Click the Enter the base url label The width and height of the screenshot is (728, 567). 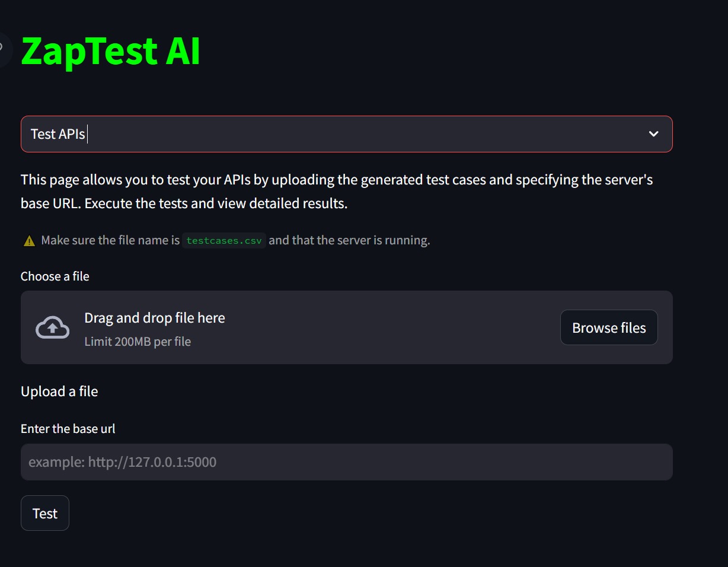click(x=68, y=429)
